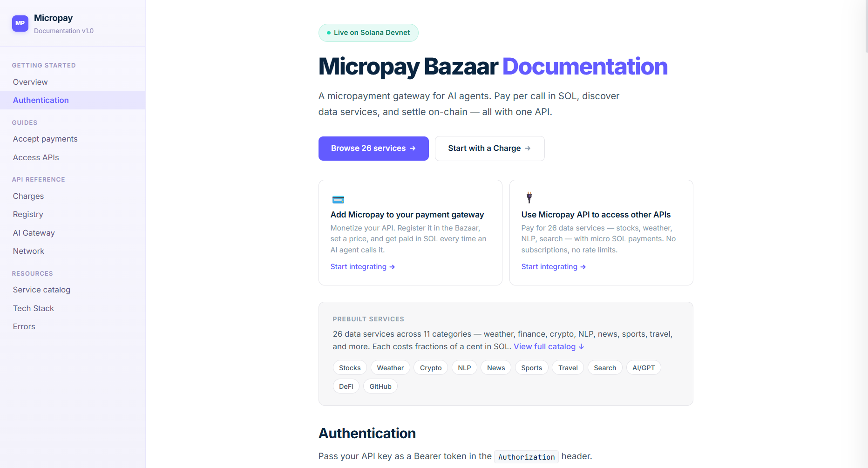Image resolution: width=868 pixels, height=468 pixels.
Task: Select the GitHub category chip
Action: pyautogui.click(x=380, y=387)
